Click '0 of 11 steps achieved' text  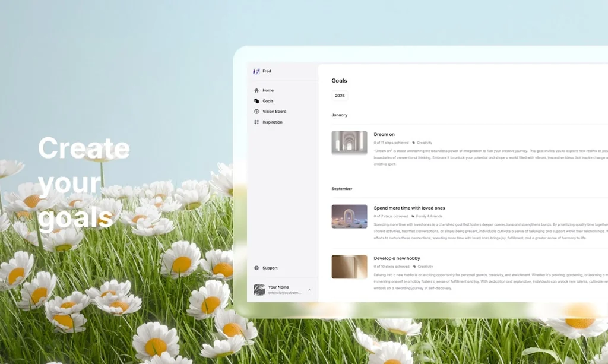(x=391, y=143)
